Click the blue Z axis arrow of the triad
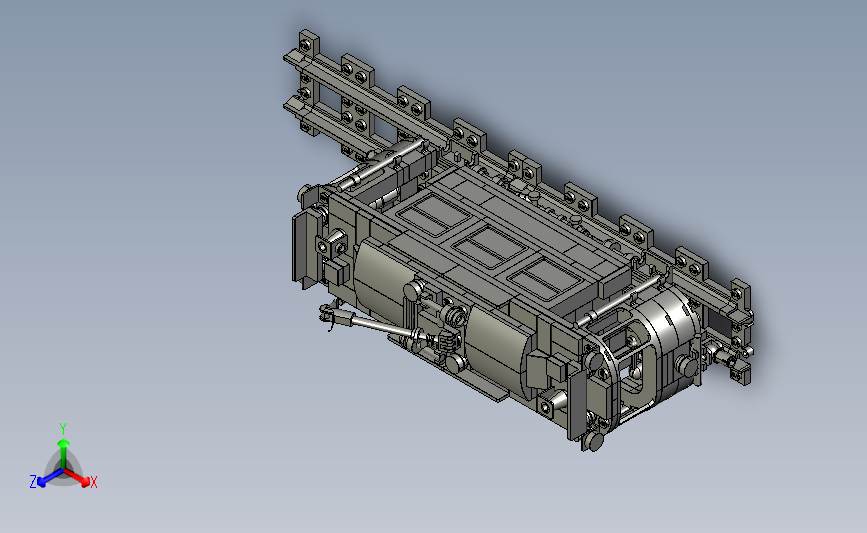The height and width of the screenshot is (533, 867). 50,478
